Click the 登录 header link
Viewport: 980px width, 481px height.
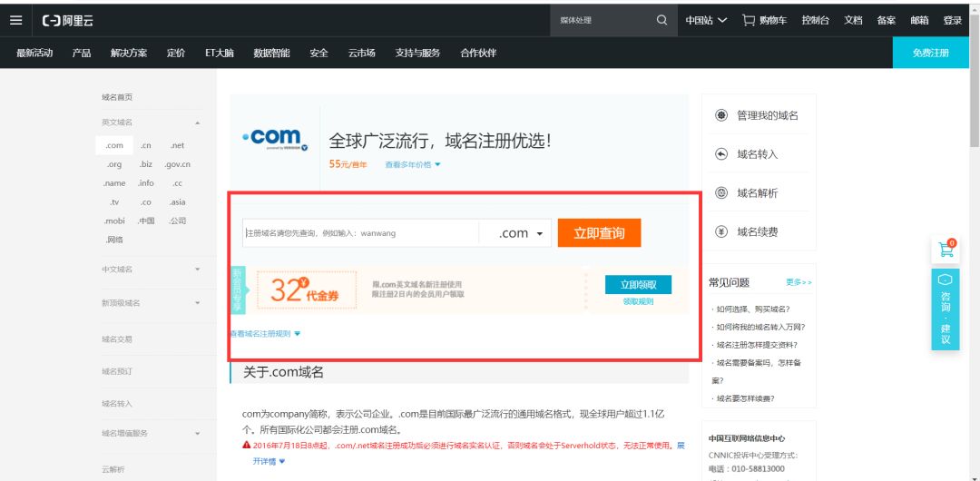point(953,20)
